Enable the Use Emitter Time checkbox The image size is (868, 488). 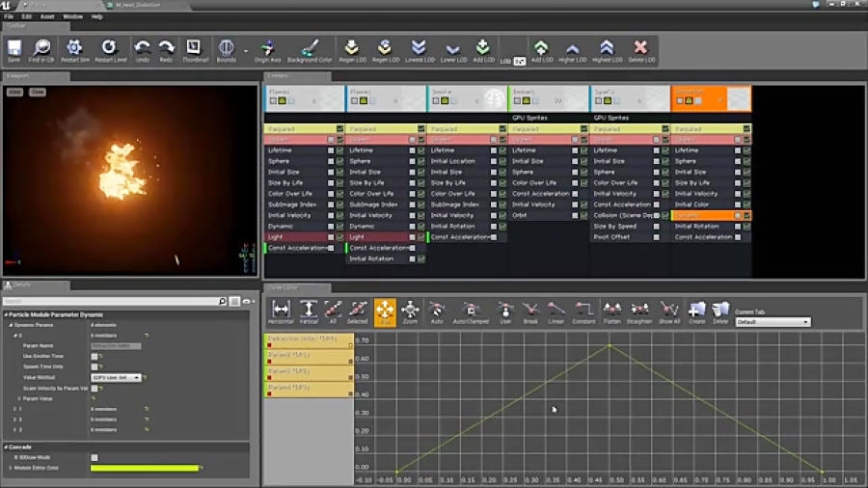pyautogui.click(x=95, y=356)
